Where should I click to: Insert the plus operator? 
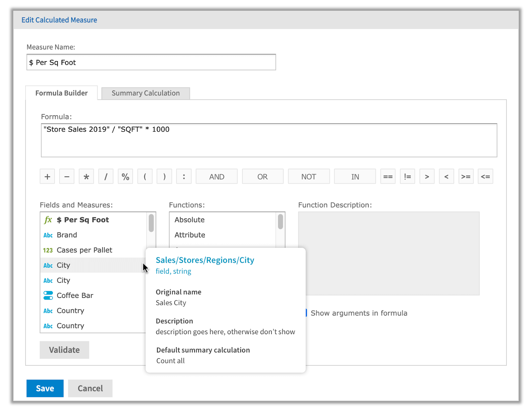point(47,177)
